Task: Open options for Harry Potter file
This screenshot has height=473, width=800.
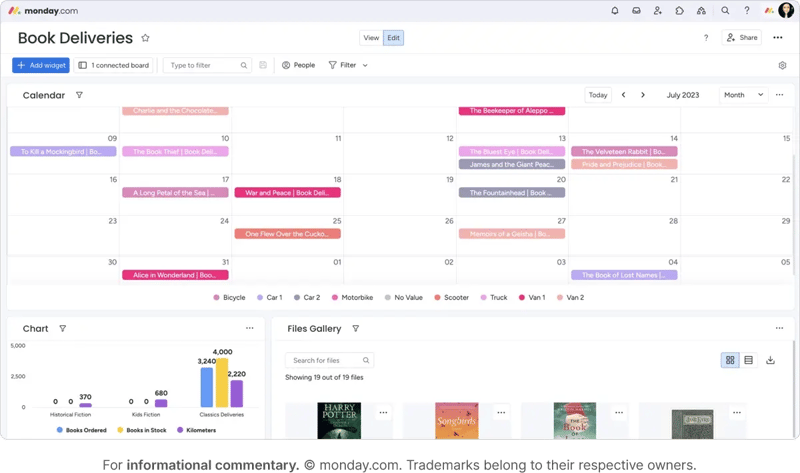Action: [x=383, y=412]
